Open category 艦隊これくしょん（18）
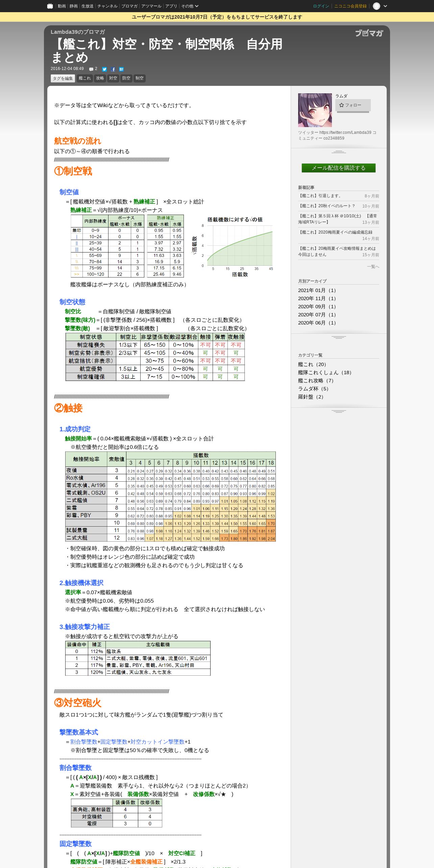The width and height of the screenshot is (434, 868). point(325,372)
